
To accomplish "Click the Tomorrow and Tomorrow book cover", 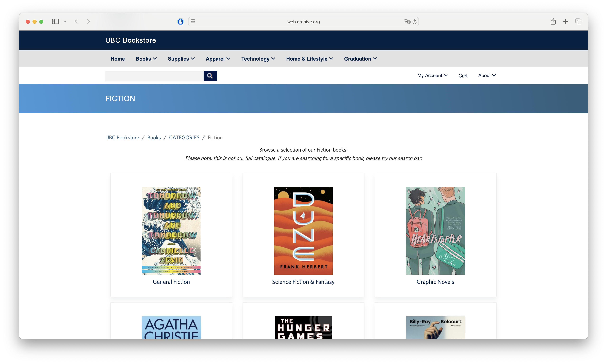I will [x=171, y=231].
